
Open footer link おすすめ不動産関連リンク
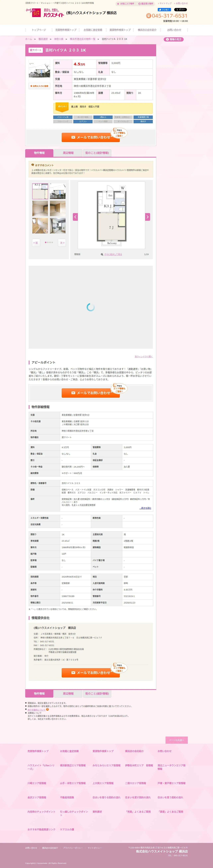(x=41, y=830)
